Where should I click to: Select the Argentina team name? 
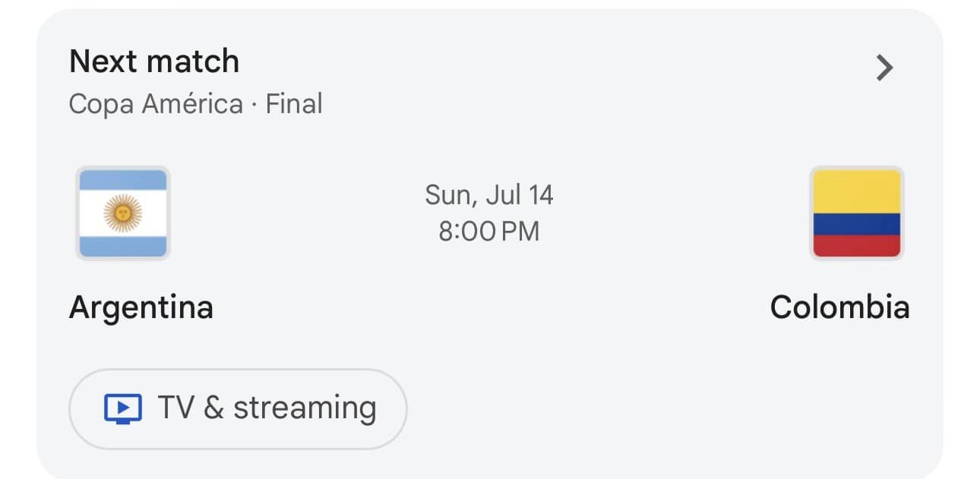coord(141,307)
